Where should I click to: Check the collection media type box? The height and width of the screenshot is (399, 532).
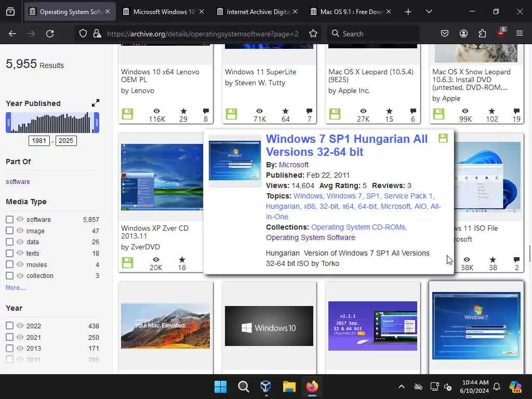pos(9,275)
